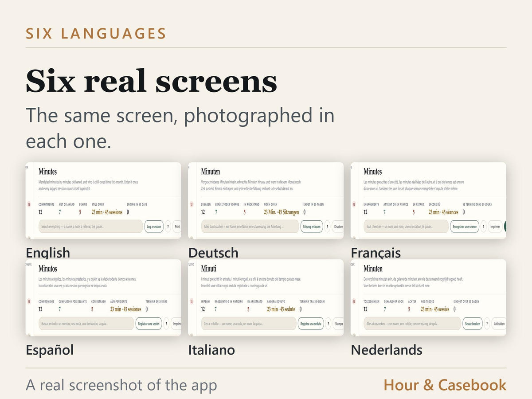Click the "Alles doorzoeken" search field
Image resolution: width=532 pixels, height=399 pixels.
(x=412, y=324)
